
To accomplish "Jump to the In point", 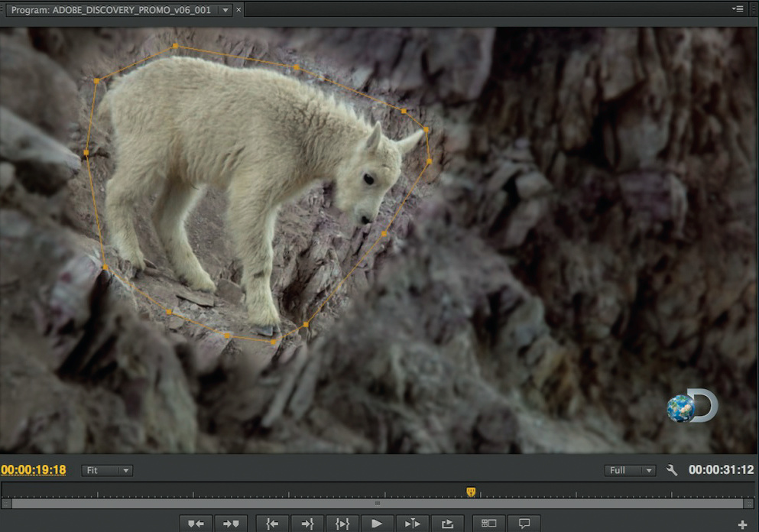I will coord(272,524).
